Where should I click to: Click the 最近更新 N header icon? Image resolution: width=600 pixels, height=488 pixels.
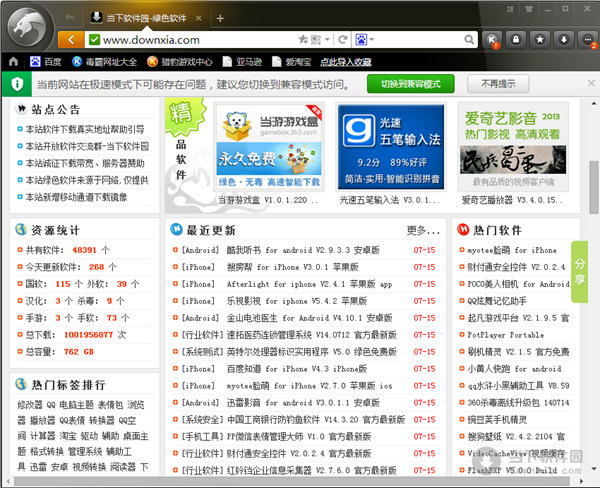pos(176,229)
